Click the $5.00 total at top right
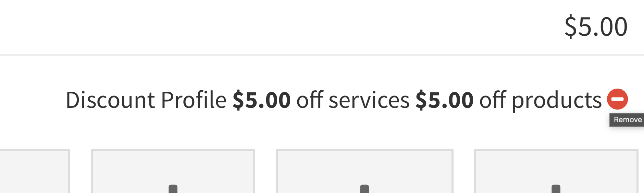 596,26
